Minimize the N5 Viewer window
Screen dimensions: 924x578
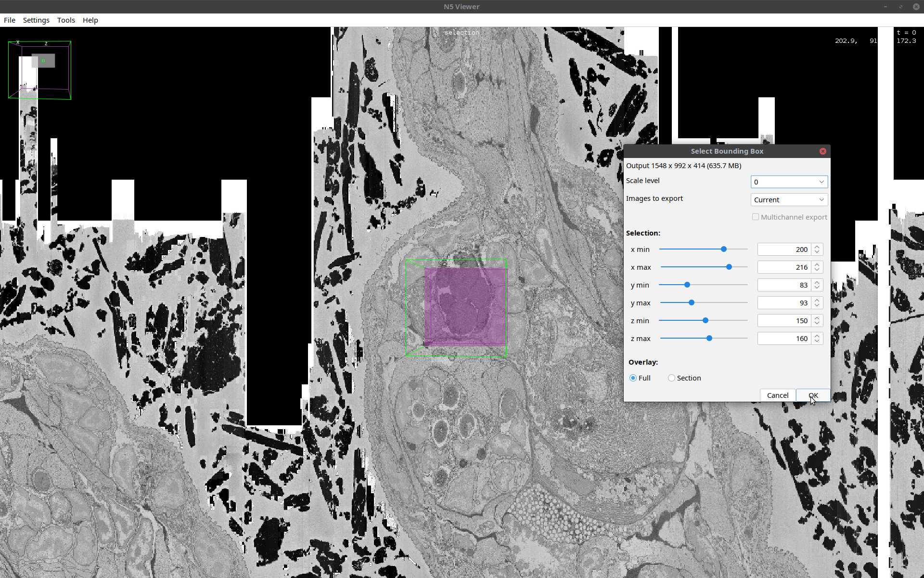885,7
